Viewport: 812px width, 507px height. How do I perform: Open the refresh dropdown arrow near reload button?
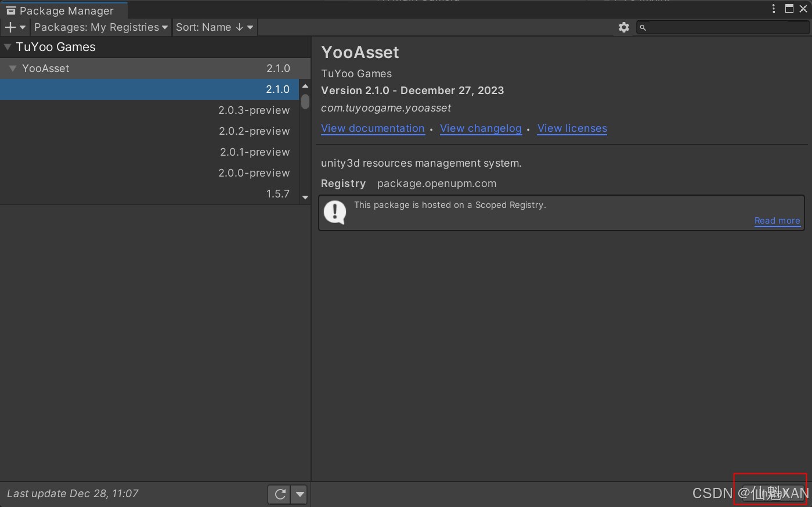pyautogui.click(x=299, y=494)
